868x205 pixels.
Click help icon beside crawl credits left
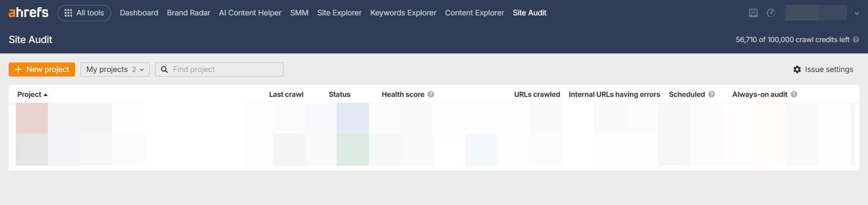[856, 40]
